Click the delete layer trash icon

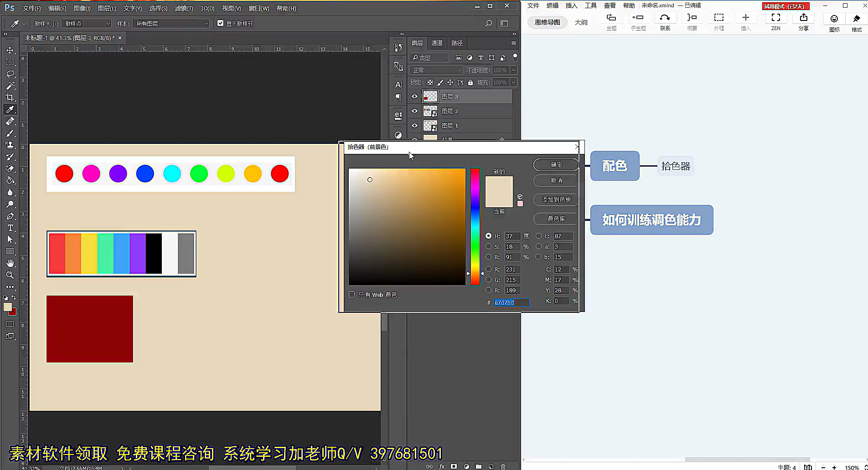[503, 466]
